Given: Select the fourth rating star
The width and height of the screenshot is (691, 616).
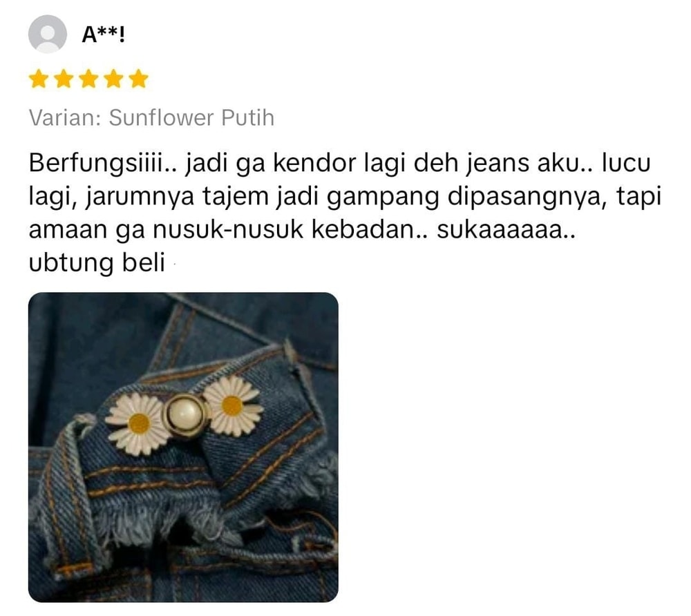Looking at the screenshot, I should [114, 79].
